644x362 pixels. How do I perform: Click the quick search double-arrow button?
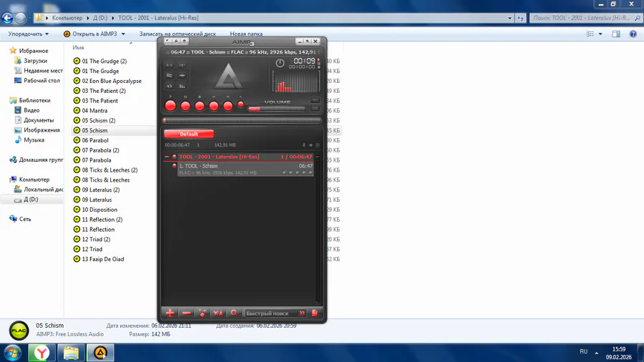pos(302,313)
